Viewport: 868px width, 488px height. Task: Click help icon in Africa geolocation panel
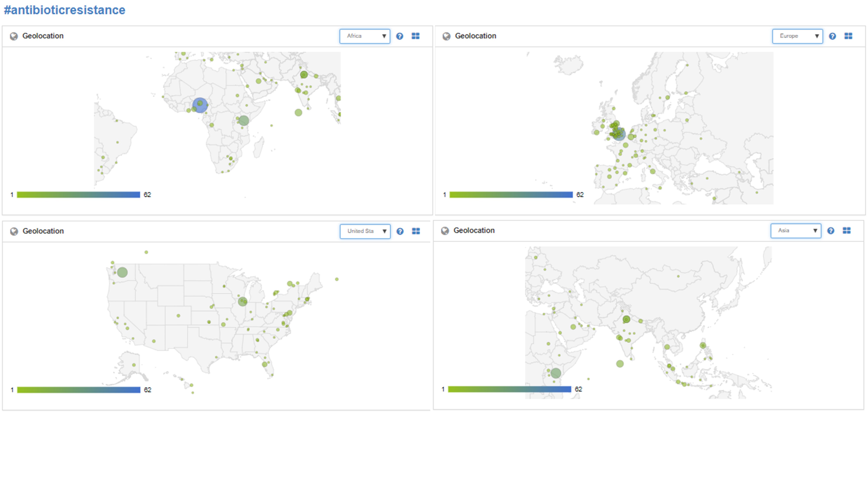(399, 36)
